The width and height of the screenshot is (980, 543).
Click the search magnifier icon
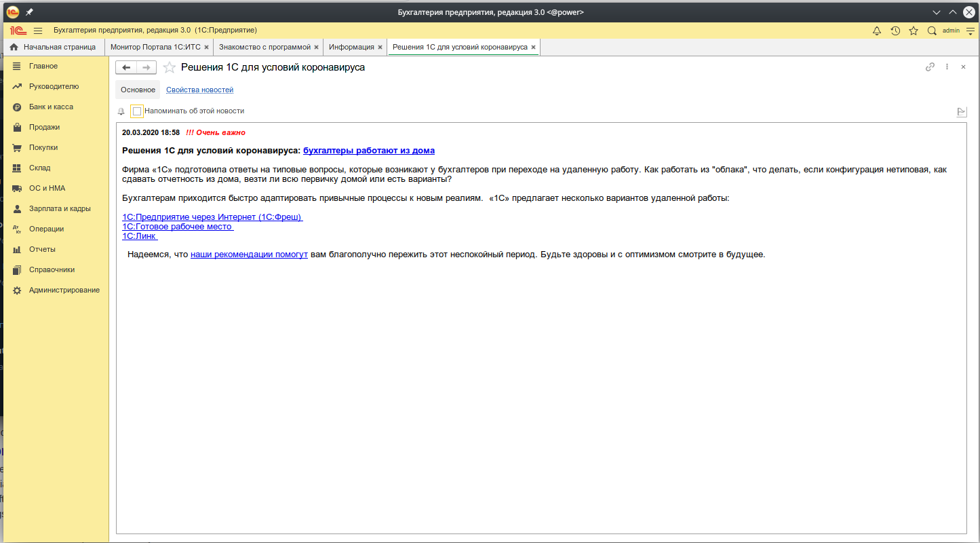[x=932, y=31]
